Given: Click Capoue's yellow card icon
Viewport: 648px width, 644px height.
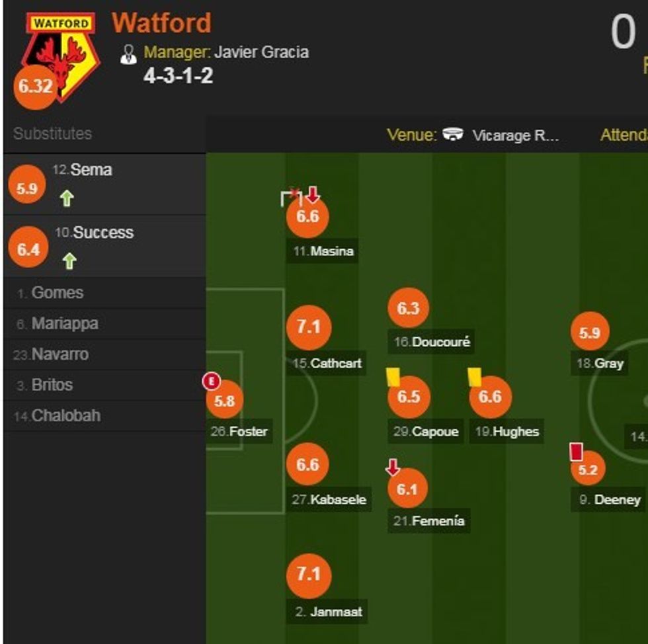Looking at the screenshot, I should click(393, 376).
